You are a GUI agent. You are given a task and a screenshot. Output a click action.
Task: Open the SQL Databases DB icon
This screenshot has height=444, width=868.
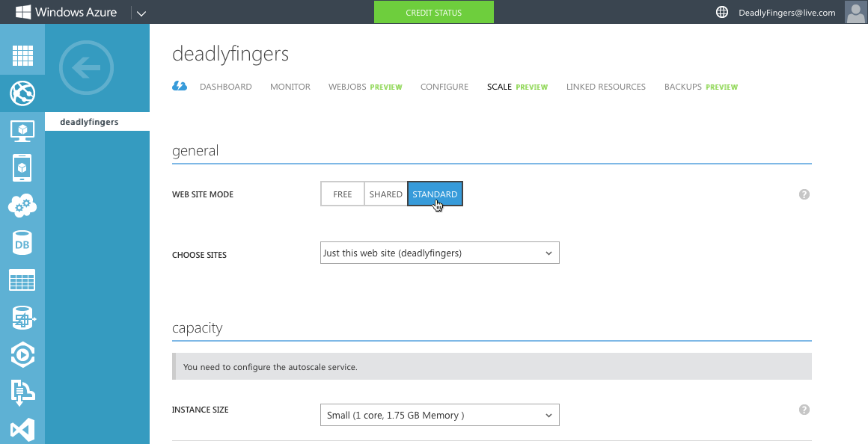point(22,243)
